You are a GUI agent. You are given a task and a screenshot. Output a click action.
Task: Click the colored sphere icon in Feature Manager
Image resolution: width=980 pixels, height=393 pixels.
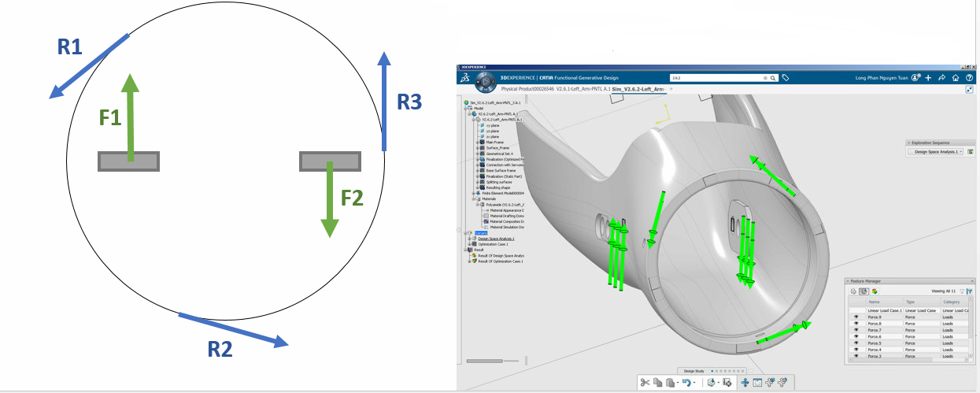[x=875, y=291]
